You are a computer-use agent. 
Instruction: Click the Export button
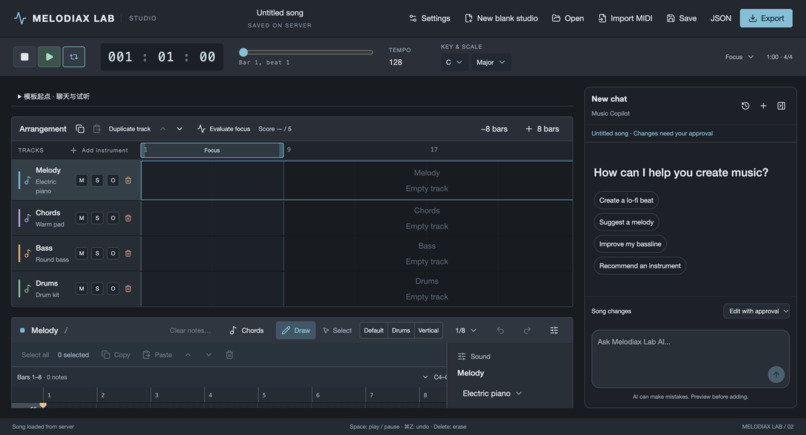[x=766, y=19]
